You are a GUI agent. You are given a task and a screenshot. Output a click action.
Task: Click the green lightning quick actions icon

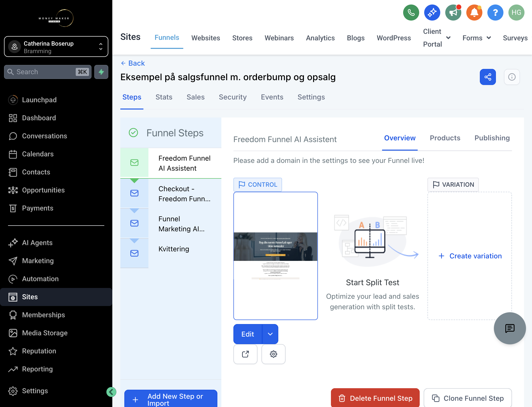[101, 72]
